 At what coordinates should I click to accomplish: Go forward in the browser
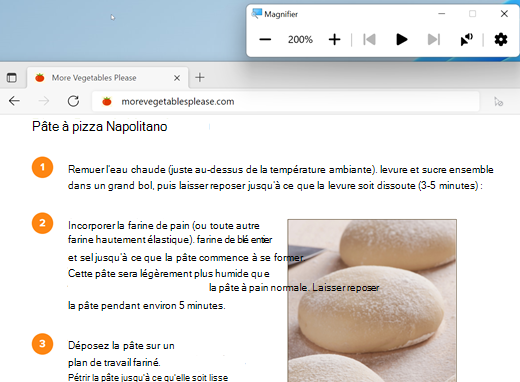coord(44,101)
